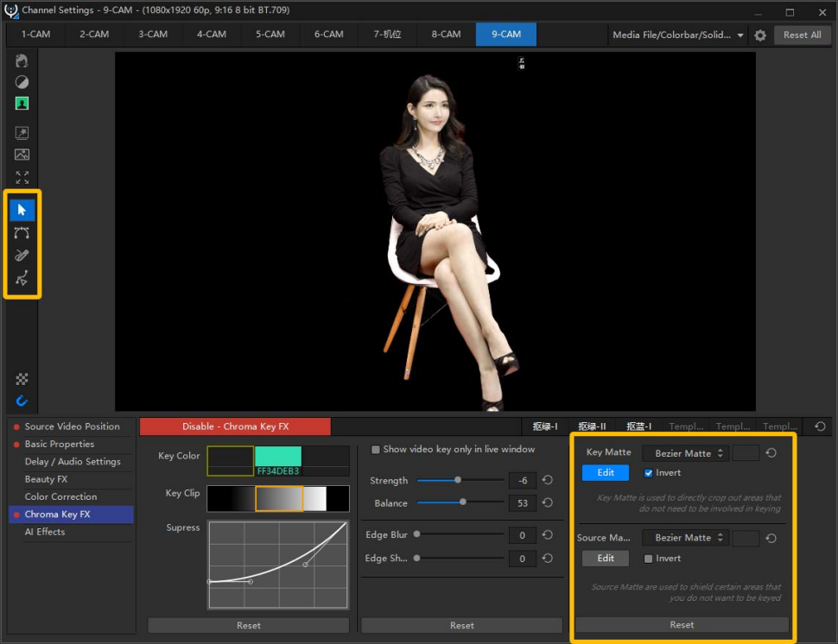The width and height of the screenshot is (838, 644).
Task: Click the checkerboard transparency icon
Action: (x=22, y=379)
